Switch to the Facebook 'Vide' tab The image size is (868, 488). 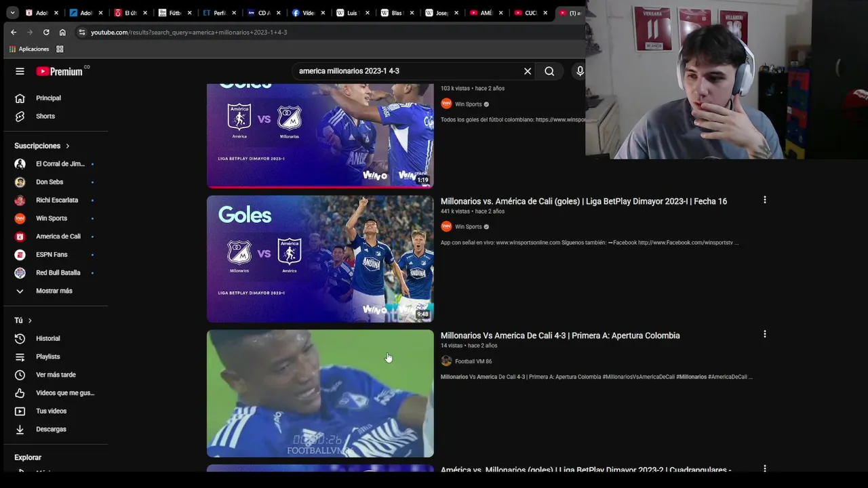coord(309,13)
